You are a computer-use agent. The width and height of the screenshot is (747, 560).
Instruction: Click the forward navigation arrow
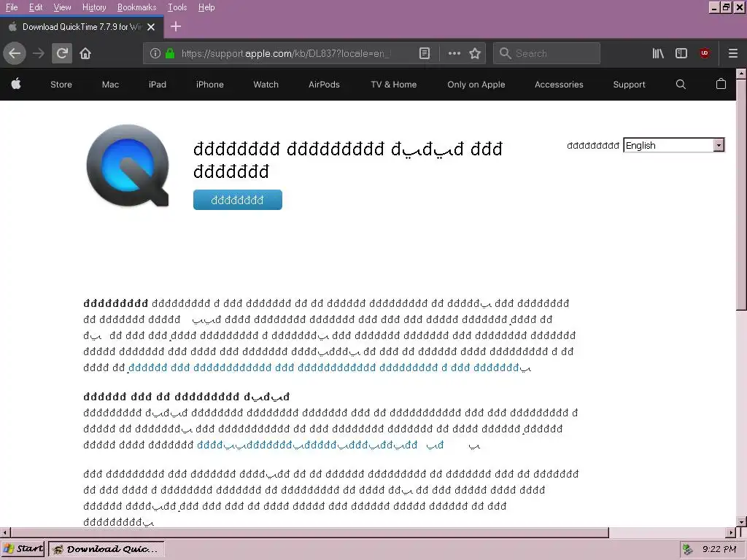click(x=39, y=53)
